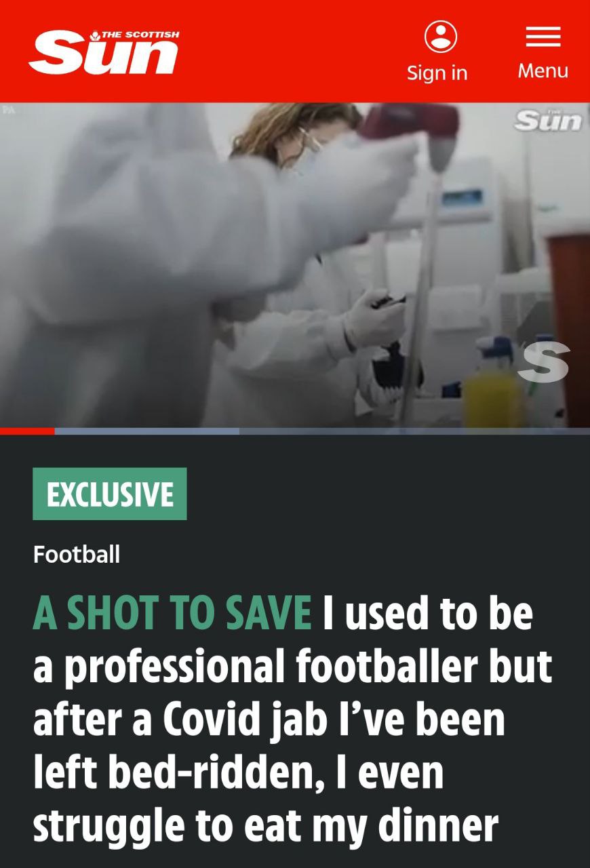Viewport: 590px width, 868px height.
Task: Seek within red played part of progress bar
Action: click(27, 431)
